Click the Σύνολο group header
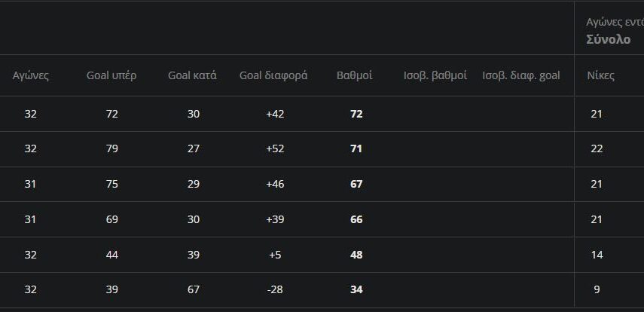644x312 pixels. [608, 40]
